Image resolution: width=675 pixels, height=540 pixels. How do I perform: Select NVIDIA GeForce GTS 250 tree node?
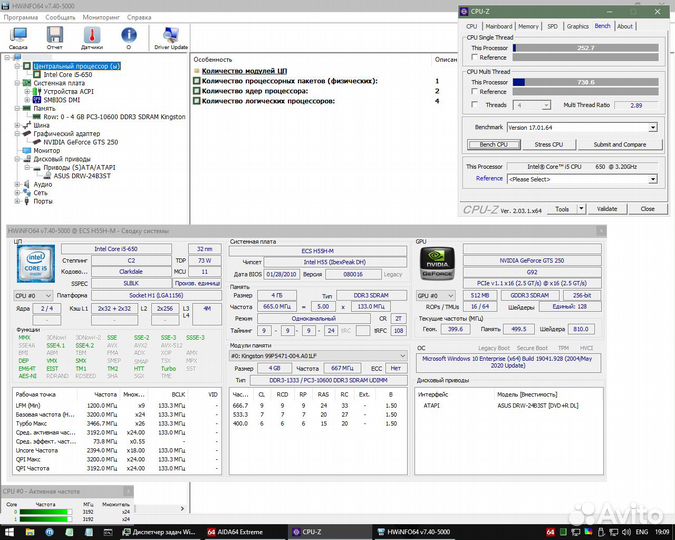81,142
